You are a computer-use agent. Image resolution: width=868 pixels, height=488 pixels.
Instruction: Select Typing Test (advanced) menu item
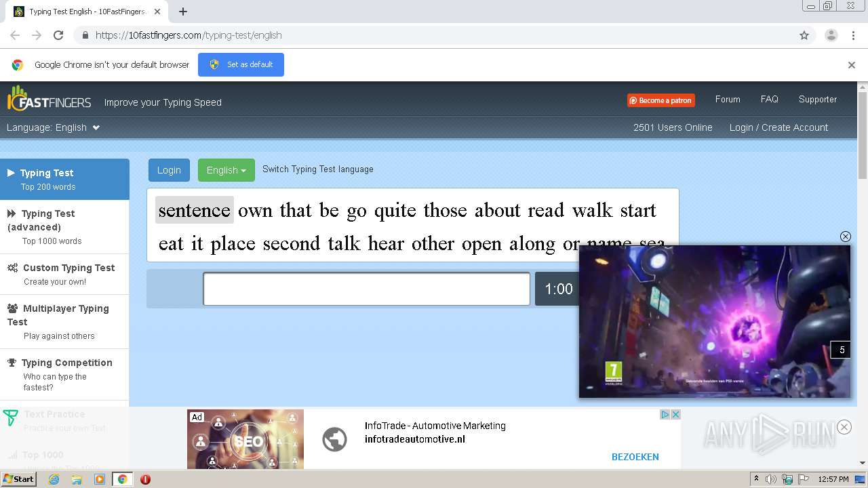click(x=64, y=227)
